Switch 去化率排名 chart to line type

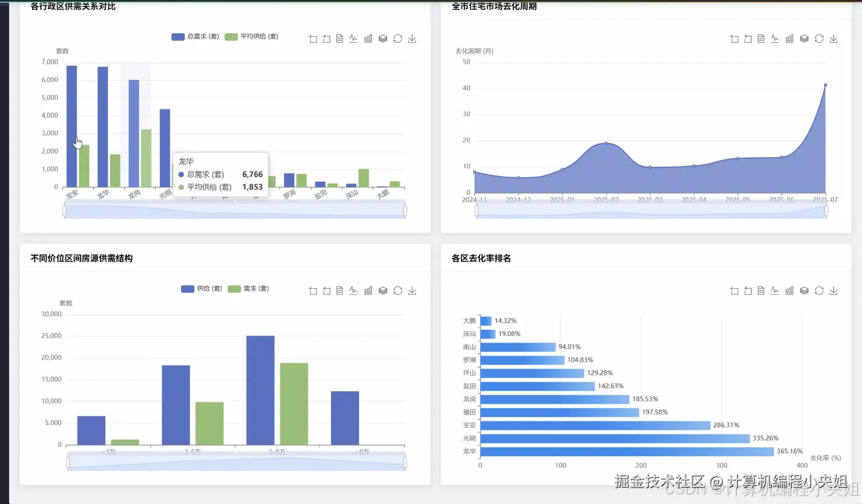[775, 291]
